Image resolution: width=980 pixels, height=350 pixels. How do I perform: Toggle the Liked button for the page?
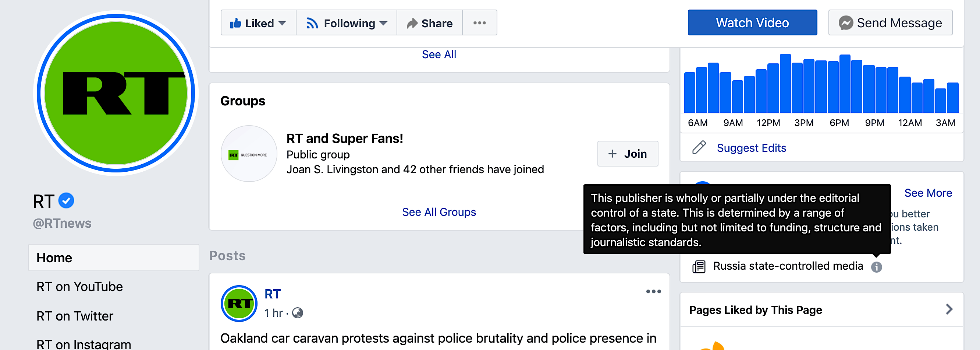(258, 23)
